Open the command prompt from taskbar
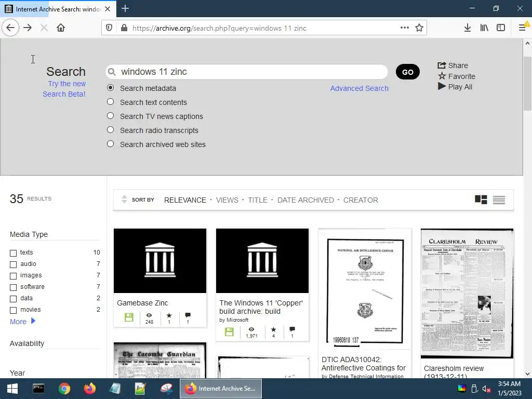The height and width of the screenshot is (399, 532). click(x=38, y=389)
